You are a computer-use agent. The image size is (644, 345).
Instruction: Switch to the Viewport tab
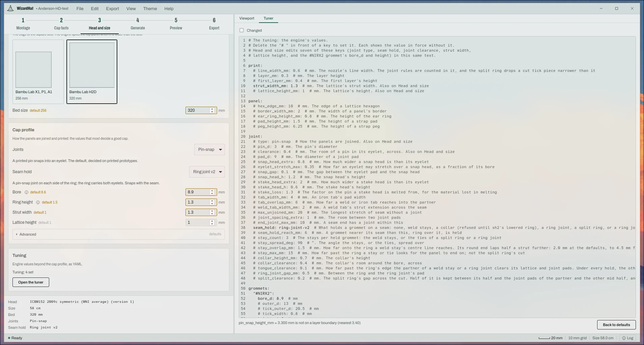point(247,18)
